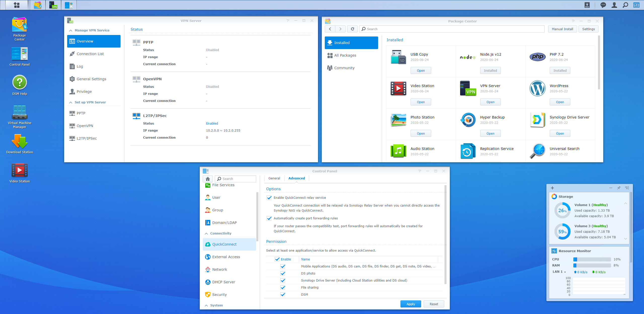
Task: Click the storage widget down chevron
Action: click(626, 239)
